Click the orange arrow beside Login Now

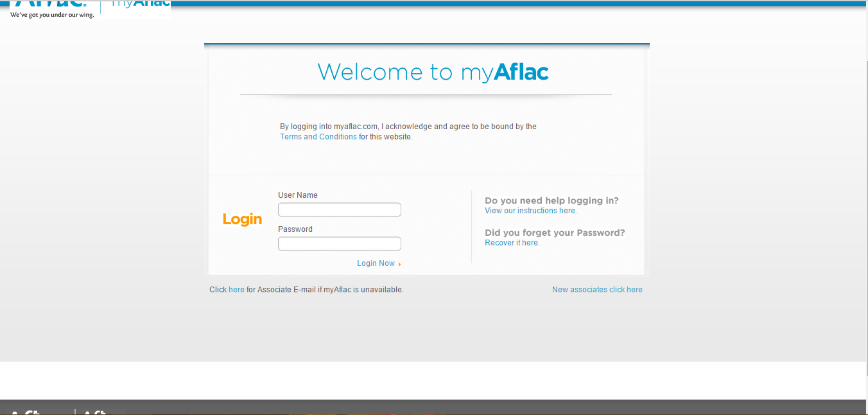(x=399, y=264)
